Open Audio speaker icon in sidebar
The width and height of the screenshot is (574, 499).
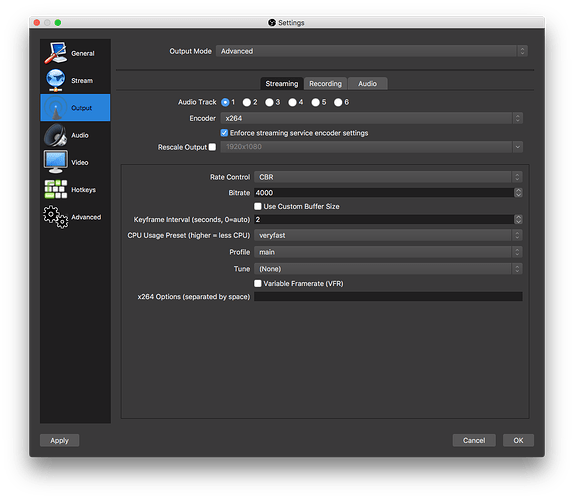56,135
